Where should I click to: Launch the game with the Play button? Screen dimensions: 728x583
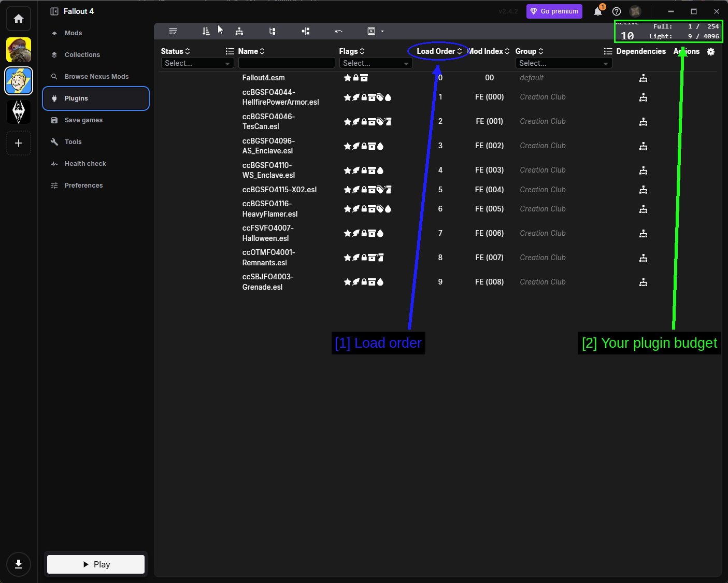pos(96,564)
